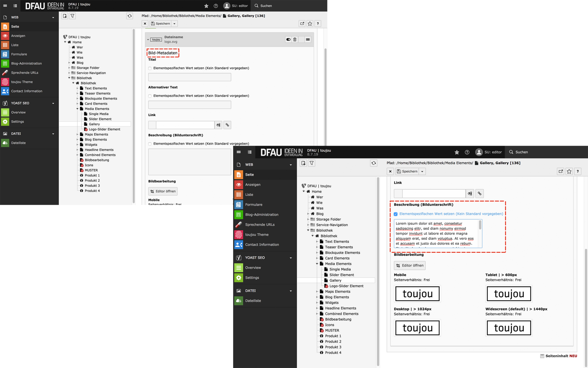Click the filter icon above the top page tree

click(x=72, y=16)
